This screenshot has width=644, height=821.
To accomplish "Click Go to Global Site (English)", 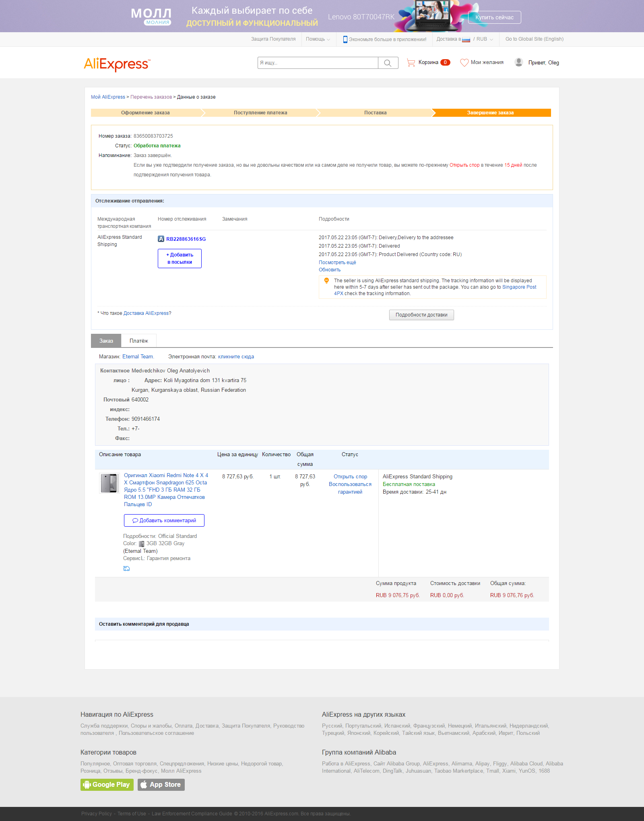I will click(535, 39).
